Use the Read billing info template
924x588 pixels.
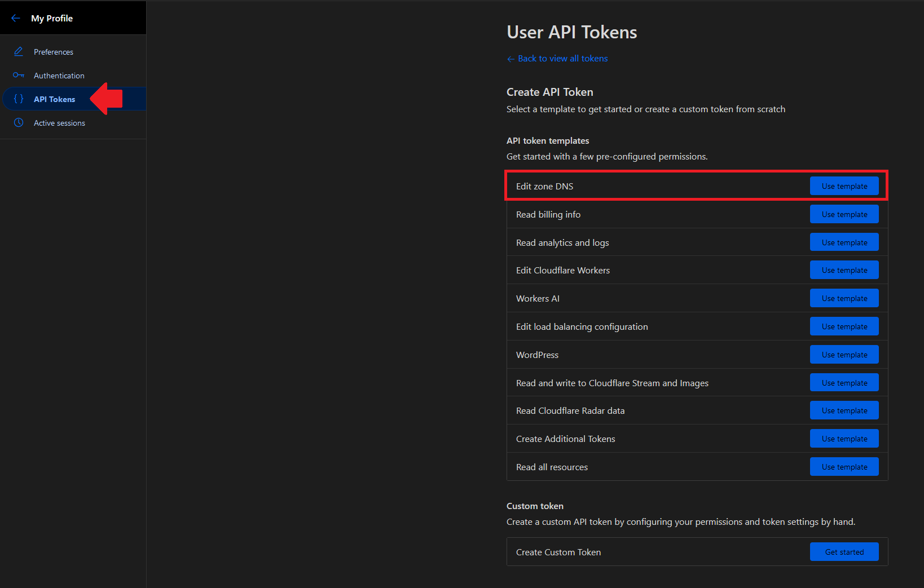(844, 214)
